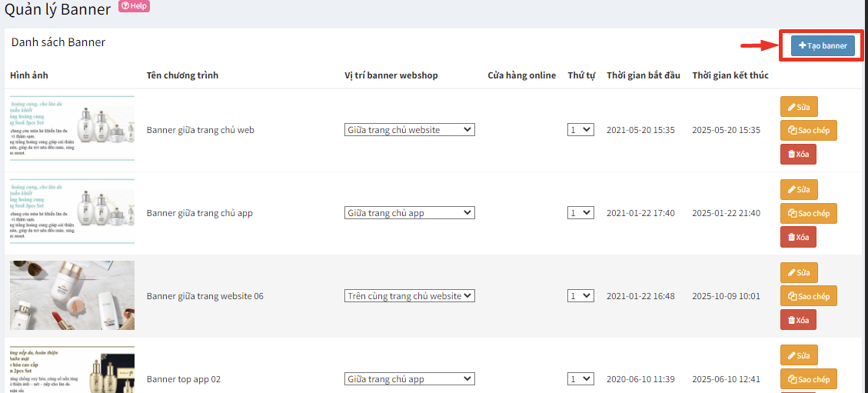Delete Banner giữa trang website 06

tap(798, 320)
